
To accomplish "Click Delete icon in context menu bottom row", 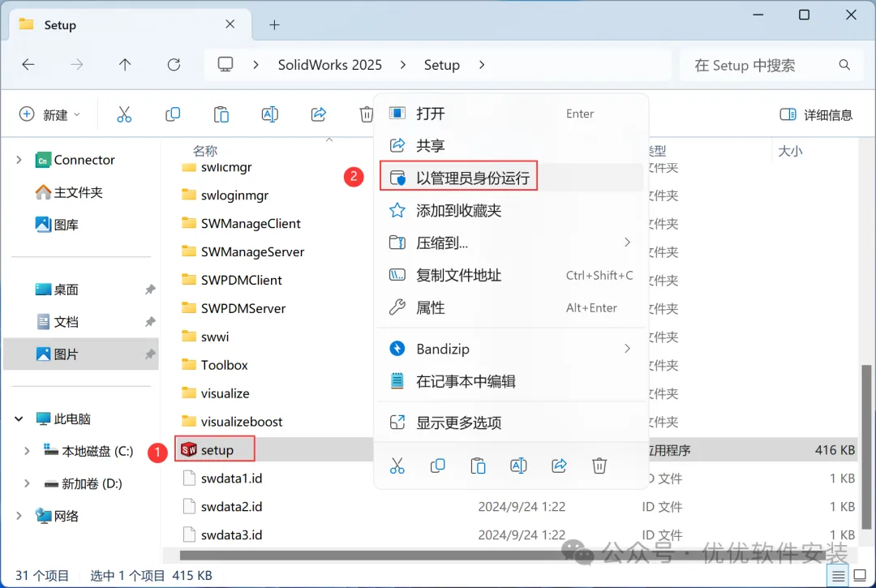I will coord(599,466).
